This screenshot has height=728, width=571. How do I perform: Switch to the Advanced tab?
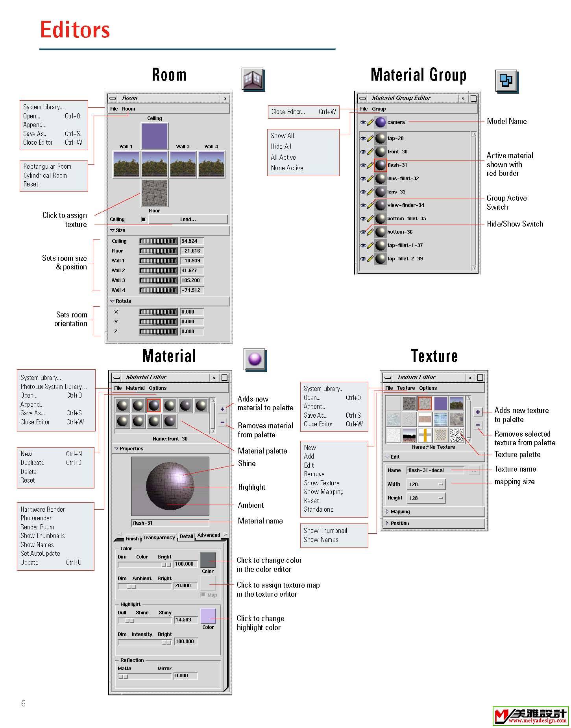(209, 535)
